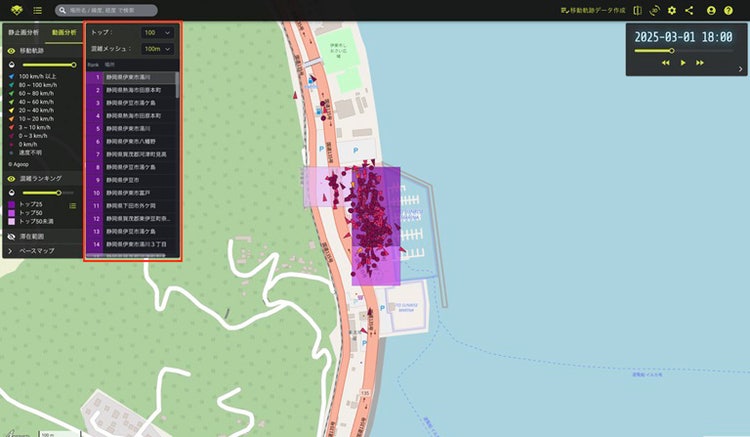Select rank 6 row 静岡県伊東市八幡野
The width and height of the screenshot is (750, 437).
coord(132,142)
